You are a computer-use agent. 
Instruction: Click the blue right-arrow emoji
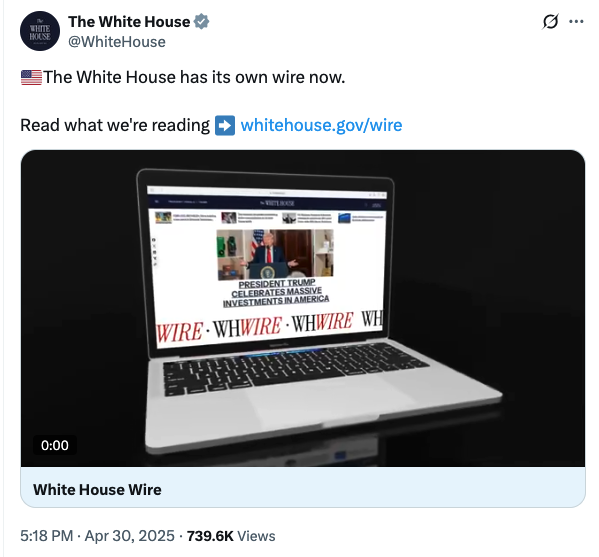225,125
